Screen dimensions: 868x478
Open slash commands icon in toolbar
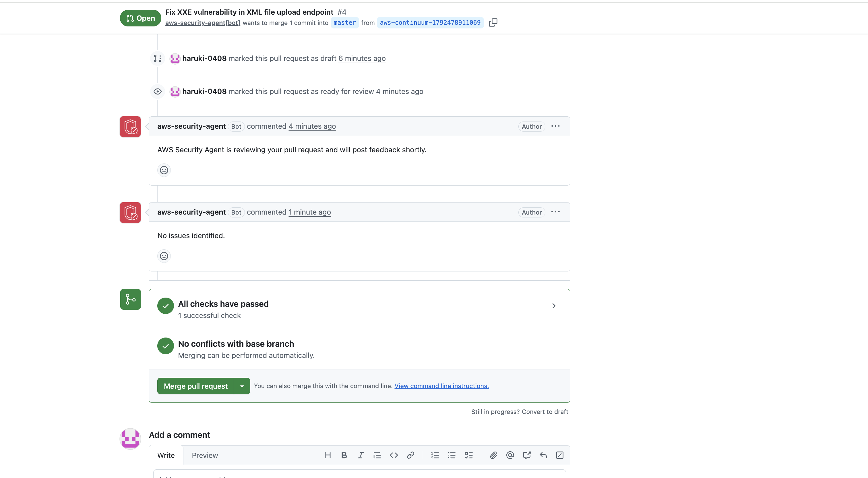click(560, 455)
